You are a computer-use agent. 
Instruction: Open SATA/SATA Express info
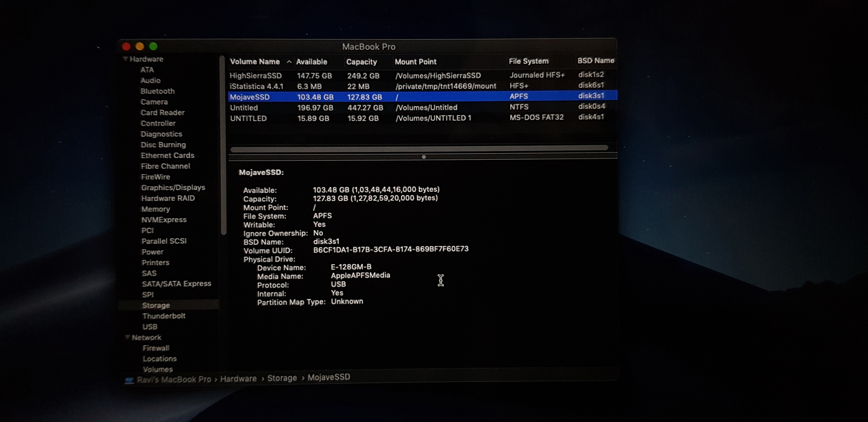177,284
